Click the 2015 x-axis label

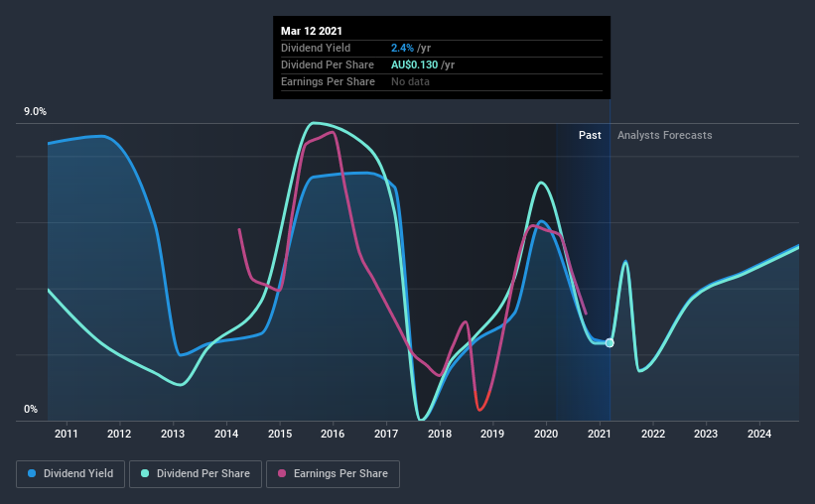[280, 434]
